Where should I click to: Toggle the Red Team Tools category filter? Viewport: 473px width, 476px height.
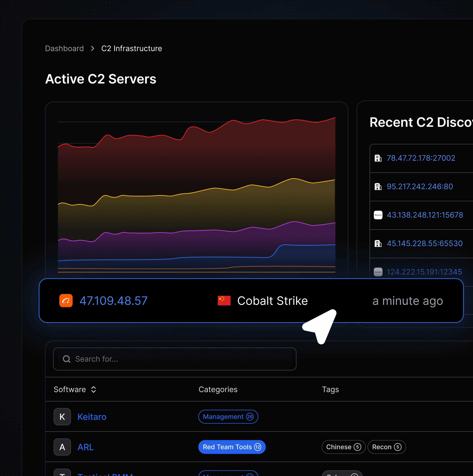pyautogui.click(x=232, y=447)
